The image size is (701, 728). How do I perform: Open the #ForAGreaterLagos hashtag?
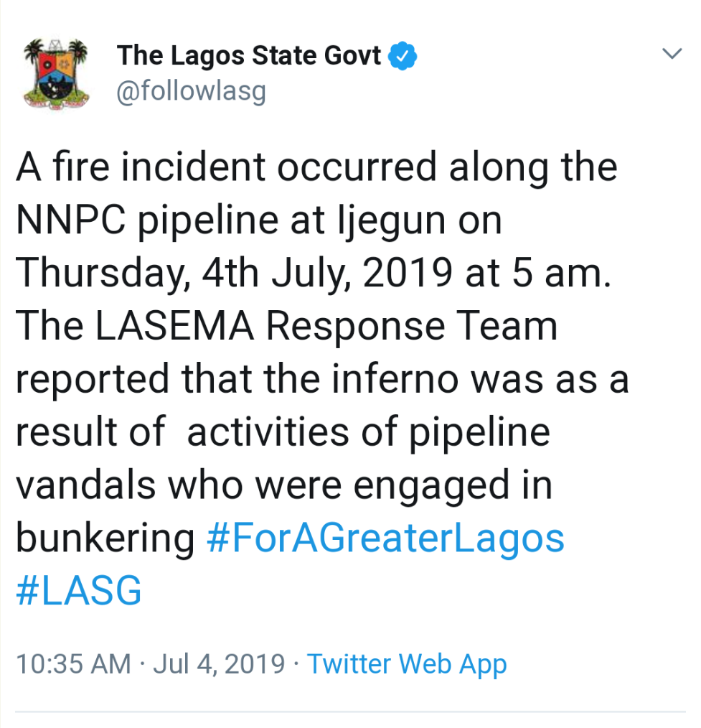[385, 538]
